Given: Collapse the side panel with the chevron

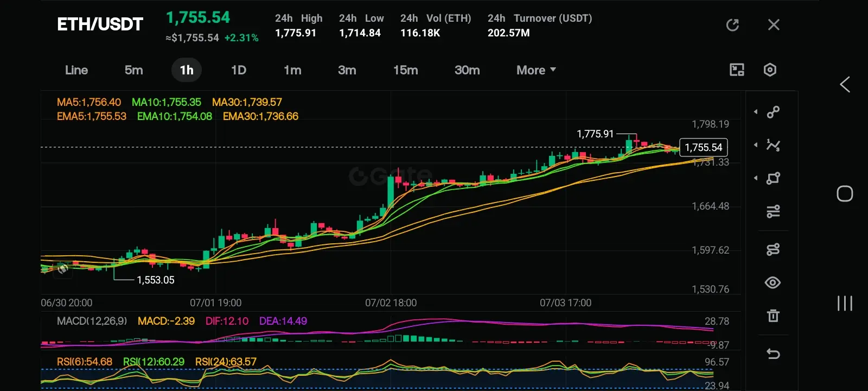Looking at the screenshot, I should click(x=845, y=84).
